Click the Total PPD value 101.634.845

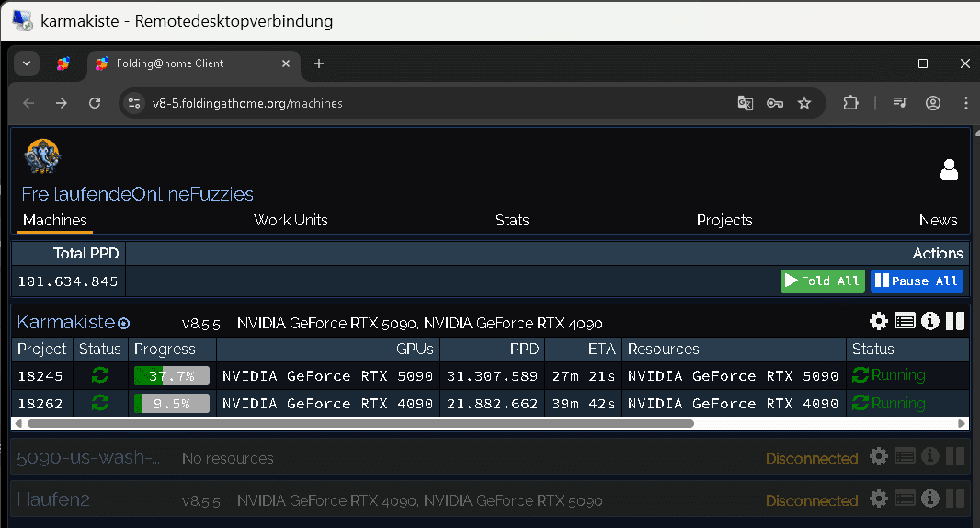68,281
